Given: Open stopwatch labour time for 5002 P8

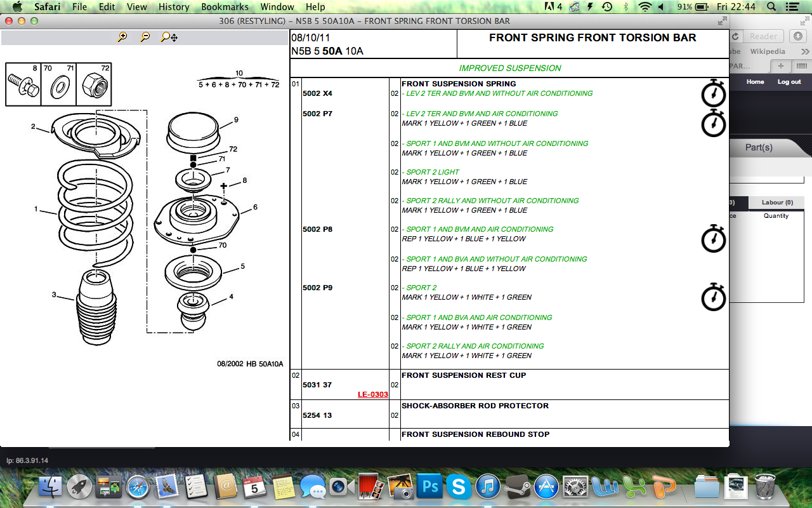Looking at the screenshot, I should coord(714,238).
